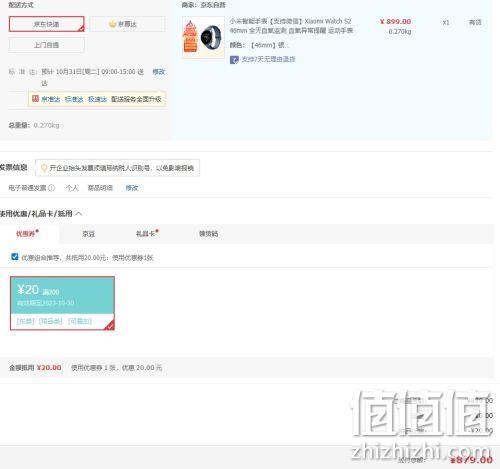Select the 上门自提 pickup option
Screen dimensions: 500x469
pyautogui.click(x=47, y=45)
